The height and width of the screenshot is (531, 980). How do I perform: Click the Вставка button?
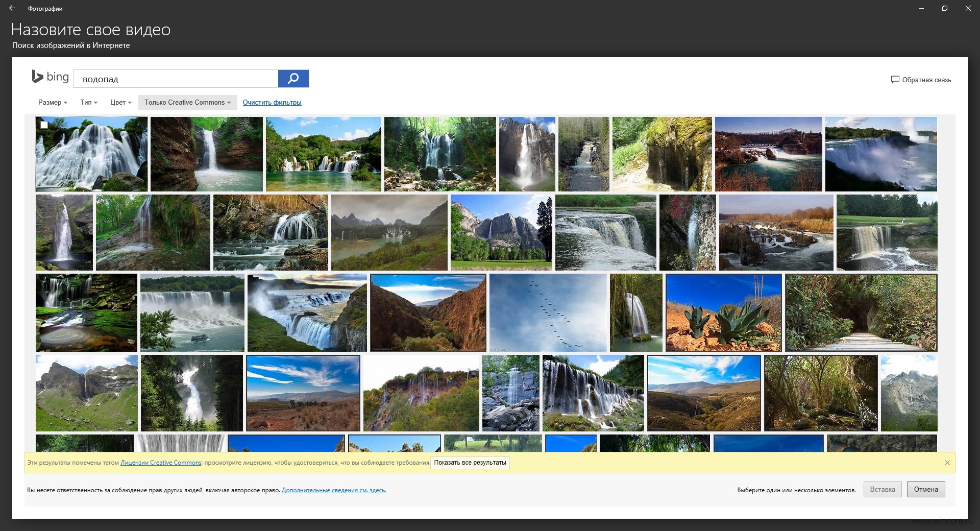(x=883, y=489)
